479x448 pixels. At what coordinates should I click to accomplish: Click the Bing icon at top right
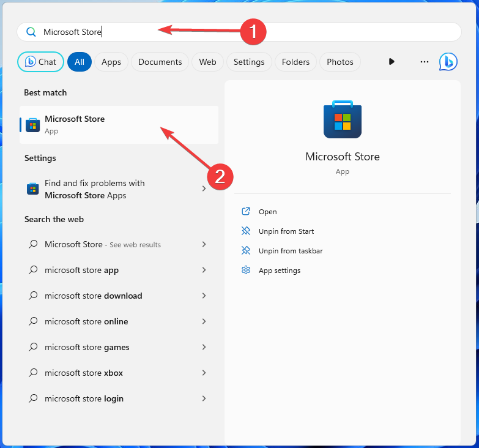point(448,62)
